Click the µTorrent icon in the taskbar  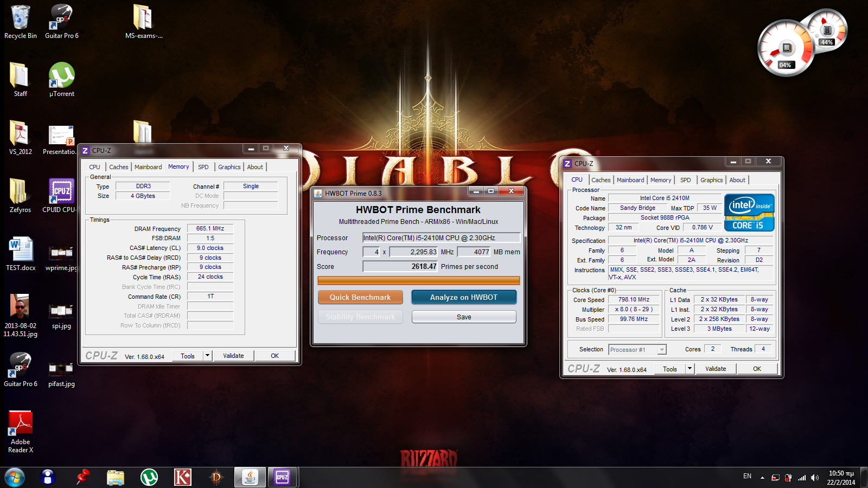(149, 477)
